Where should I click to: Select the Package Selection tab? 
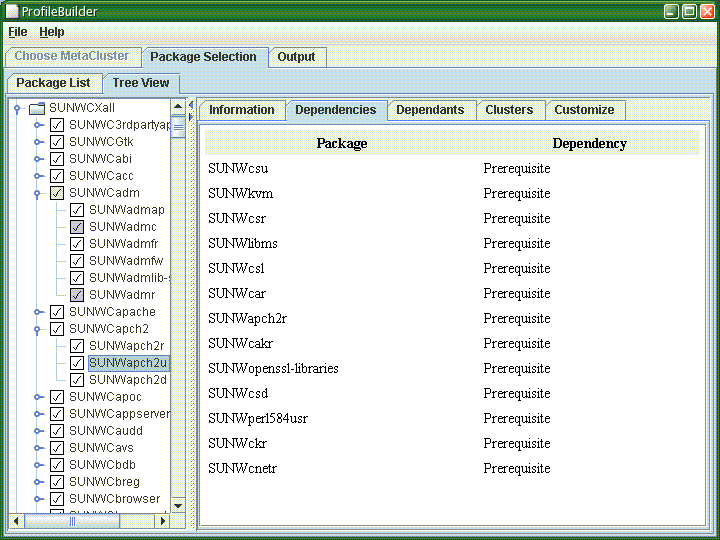pyautogui.click(x=204, y=57)
